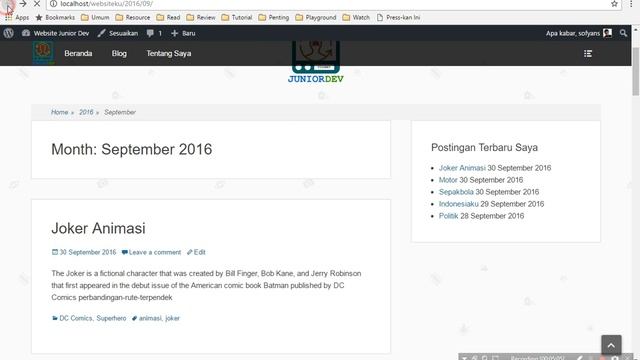Image resolution: width=640 pixels, height=360 pixels.
Task: Open the Superhero category link
Action: tap(111, 318)
